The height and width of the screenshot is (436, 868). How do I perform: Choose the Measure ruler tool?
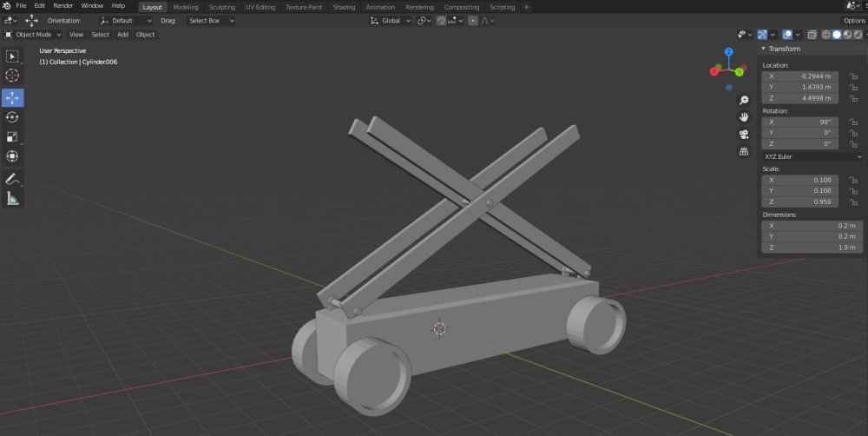coord(13,199)
